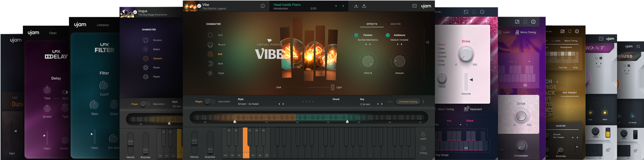Switch to the EFFECTS tab in Vibe
The height and width of the screenshot is (160, 644).
(372, 24)
